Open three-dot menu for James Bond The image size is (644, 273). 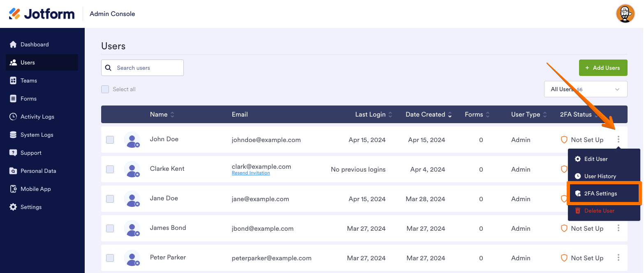click(x=618, y=228)
